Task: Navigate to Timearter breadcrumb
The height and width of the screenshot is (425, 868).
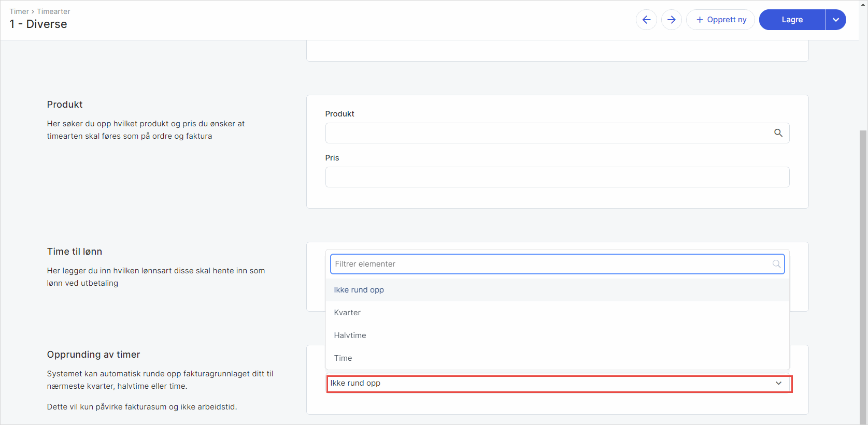Action: (x=53, y=11)
